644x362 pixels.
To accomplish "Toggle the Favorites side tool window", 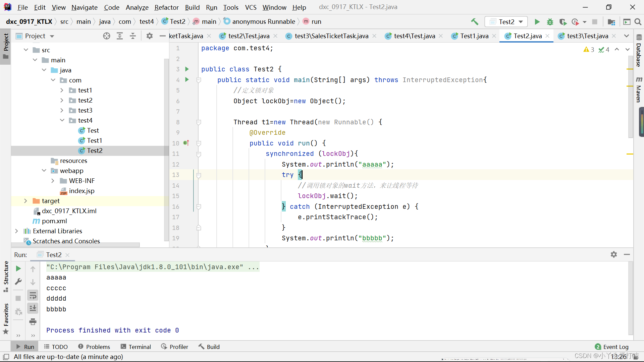I will click(6, 318).
